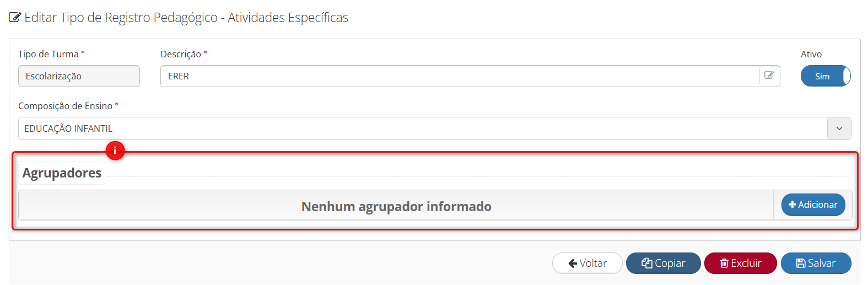Toggle the Ativo switch showing Sim

[825, 76]
